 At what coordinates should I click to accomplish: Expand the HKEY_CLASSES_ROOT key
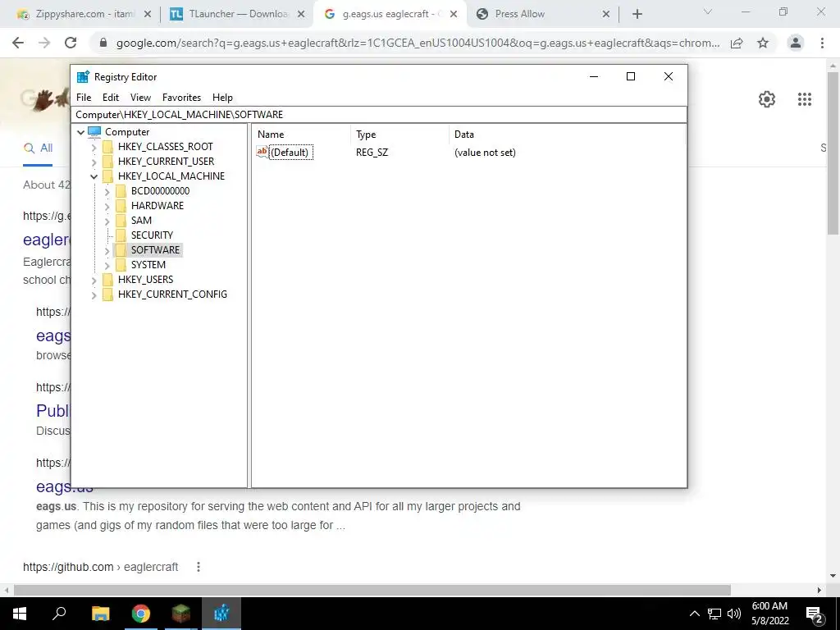click(94, 147)
